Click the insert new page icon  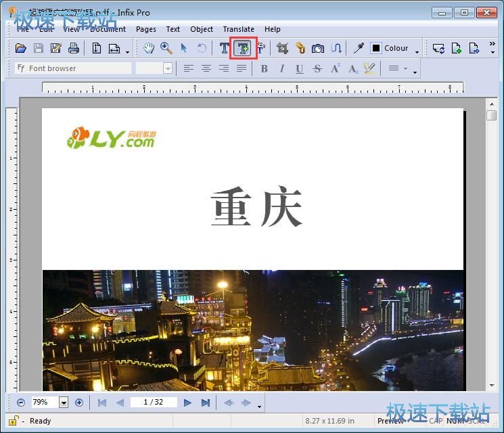[457, 49]
